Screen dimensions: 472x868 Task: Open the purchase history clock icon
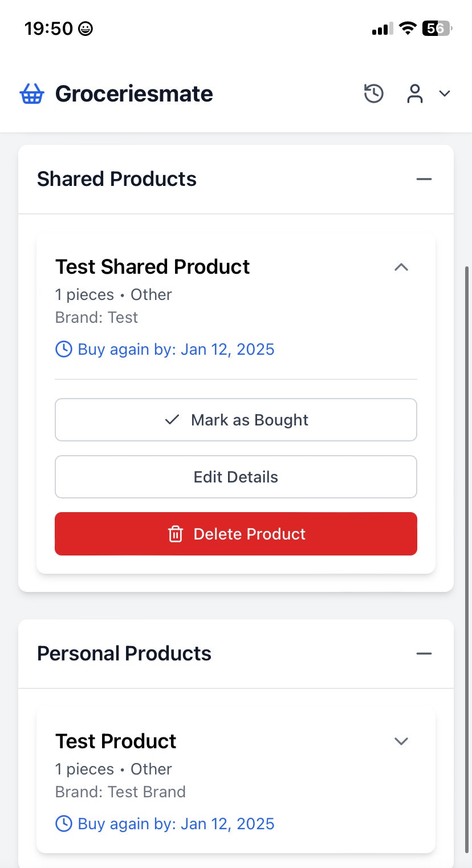(374, 94)
